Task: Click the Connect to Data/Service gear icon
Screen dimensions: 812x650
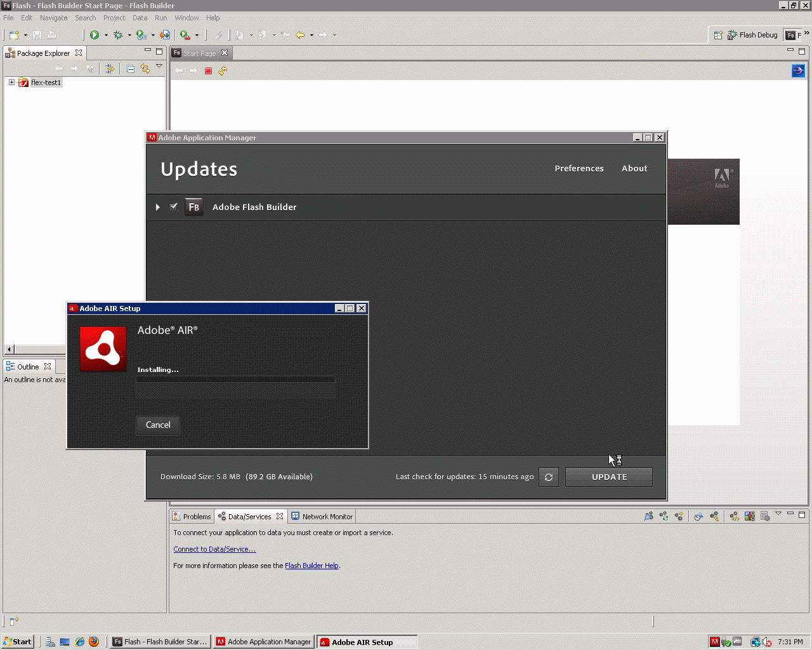Action: pyautogui.click(x=679, y=516)
